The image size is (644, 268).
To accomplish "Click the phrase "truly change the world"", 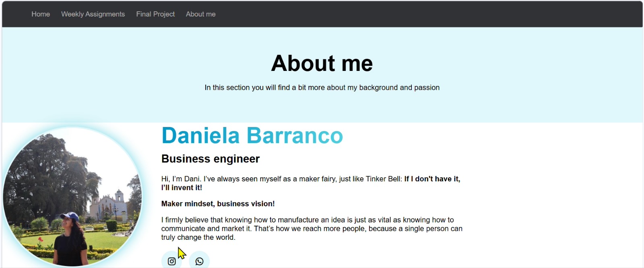I will (x=198, y=237).
